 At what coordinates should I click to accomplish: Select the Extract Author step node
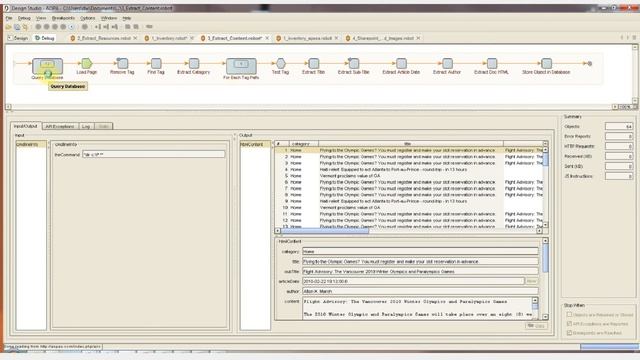(447, 63)
